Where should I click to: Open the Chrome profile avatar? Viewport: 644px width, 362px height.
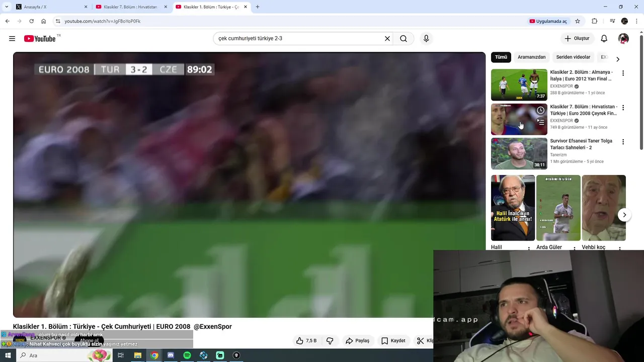(x=625, y=21)
